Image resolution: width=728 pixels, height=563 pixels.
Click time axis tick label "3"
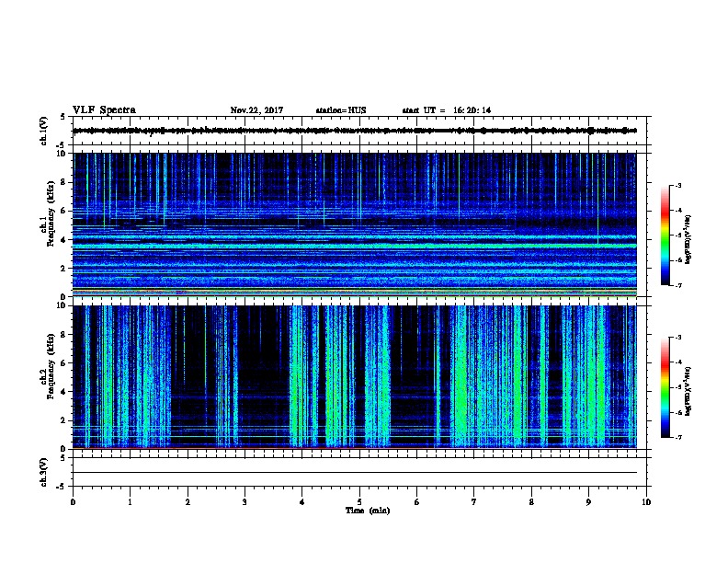coord(245,502)
